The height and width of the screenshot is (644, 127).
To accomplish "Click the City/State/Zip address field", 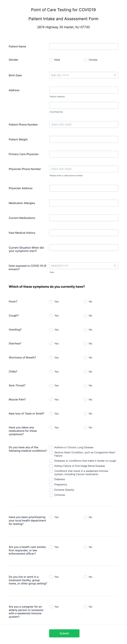I will click(84, 105).
